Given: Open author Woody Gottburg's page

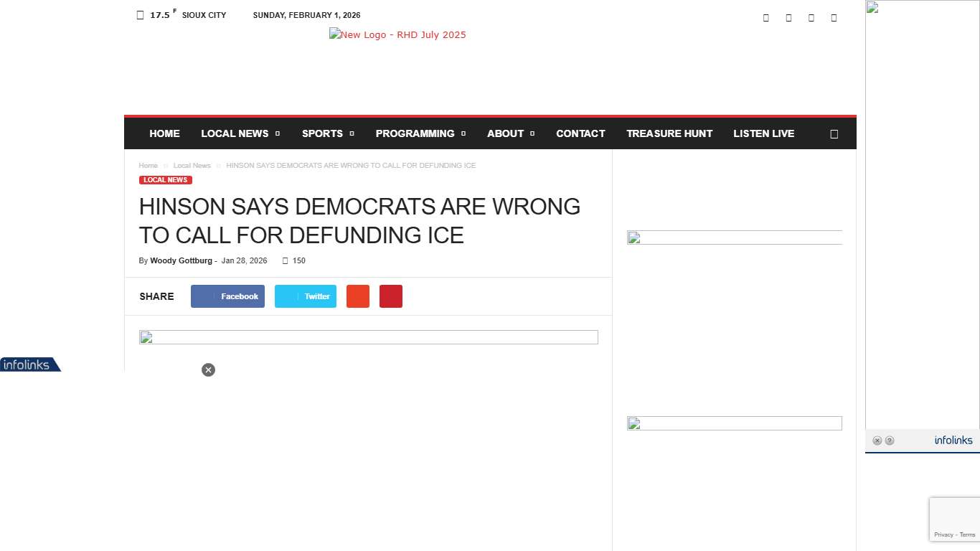Looking at the screenshot, I should click(181, 261).
